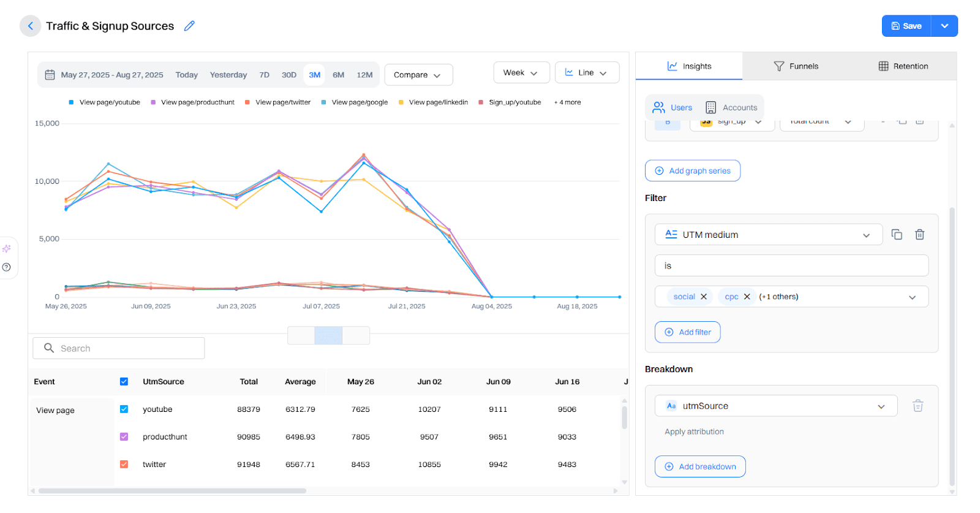
Task: Remove the social filter tag
Action: pyautogui.click(x=704, y=297)
